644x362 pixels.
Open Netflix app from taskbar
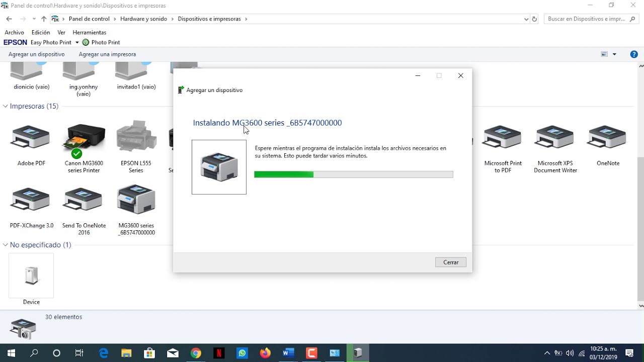pyautogui.click(x=219, y=353)
